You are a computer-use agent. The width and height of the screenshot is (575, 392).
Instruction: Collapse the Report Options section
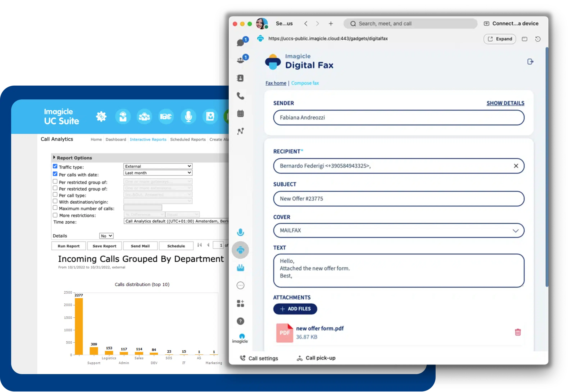pos(54,158)
